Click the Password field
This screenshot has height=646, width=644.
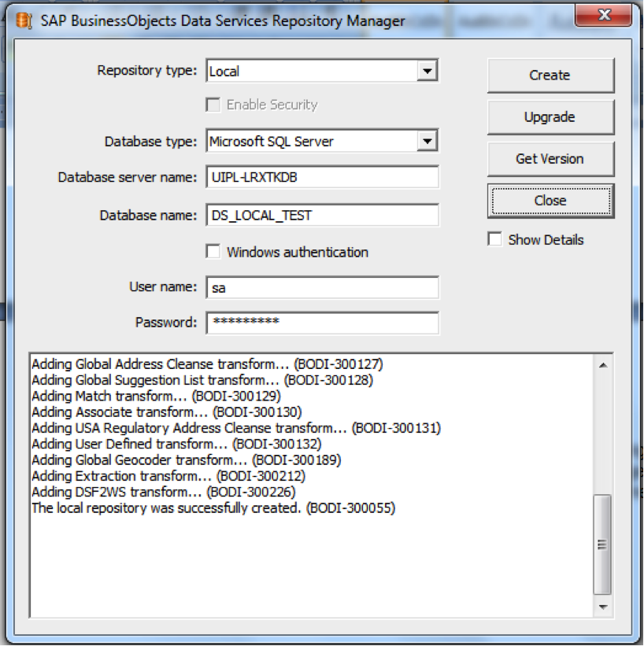pyautogui.click(x=323, y=323)
